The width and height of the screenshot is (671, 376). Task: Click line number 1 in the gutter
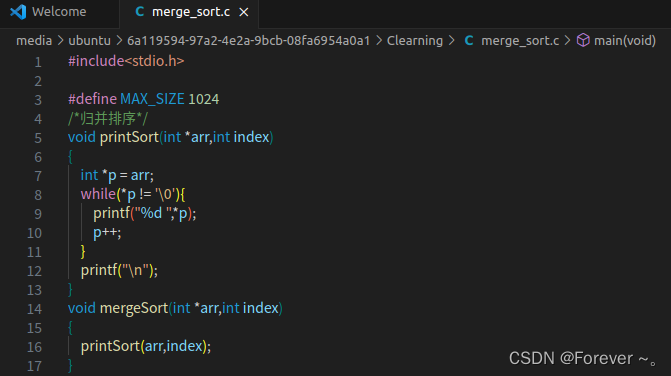point(38,62)
